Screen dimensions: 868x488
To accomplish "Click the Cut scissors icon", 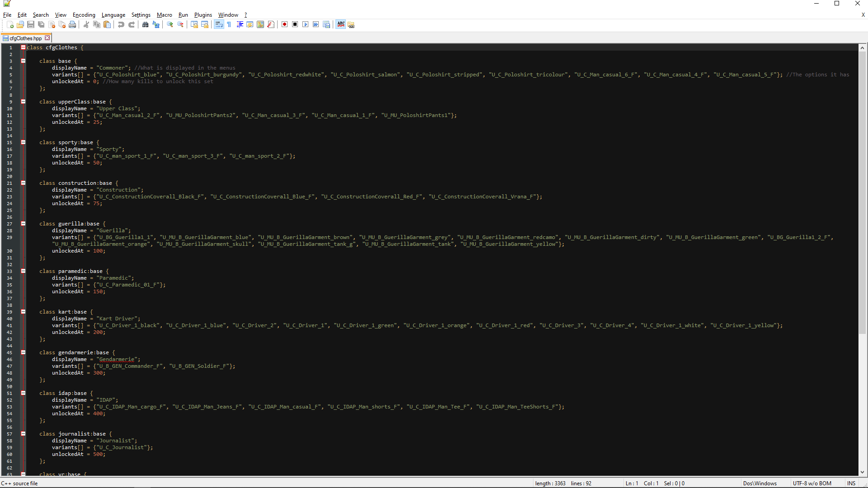I will pos(86,24).
